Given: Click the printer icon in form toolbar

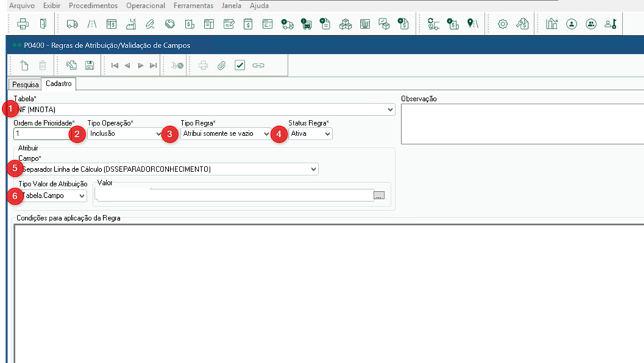Looking at the screenshot, I should click(x=203, y=65).
